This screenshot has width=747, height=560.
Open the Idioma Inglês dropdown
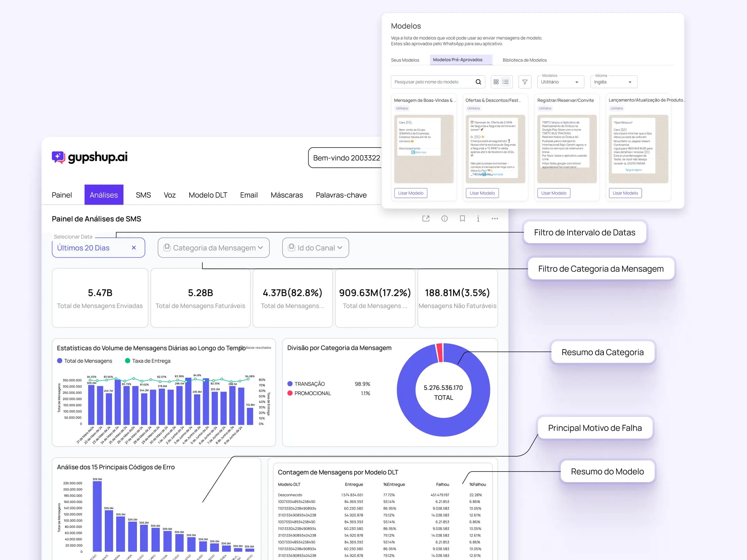click(613, 82)
